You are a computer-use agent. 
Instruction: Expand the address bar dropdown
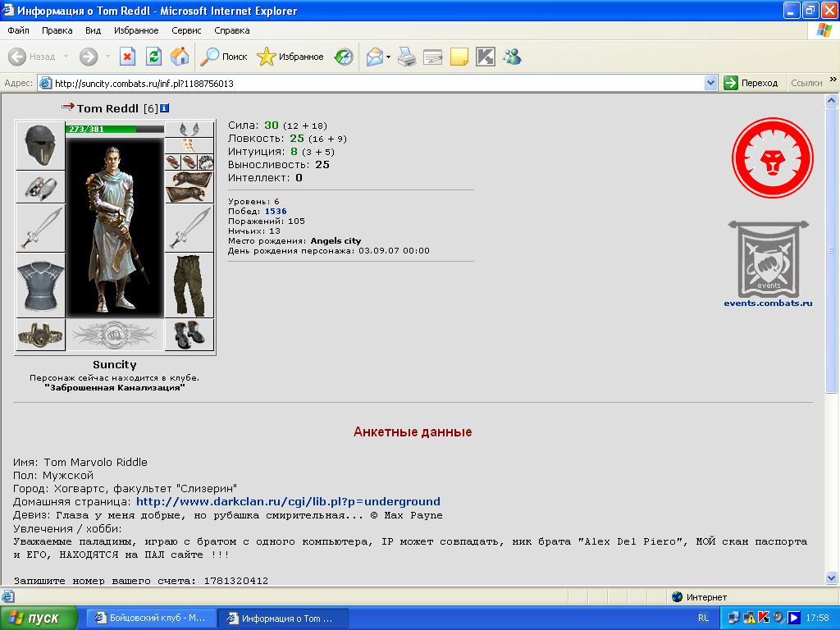click(711, 83)
